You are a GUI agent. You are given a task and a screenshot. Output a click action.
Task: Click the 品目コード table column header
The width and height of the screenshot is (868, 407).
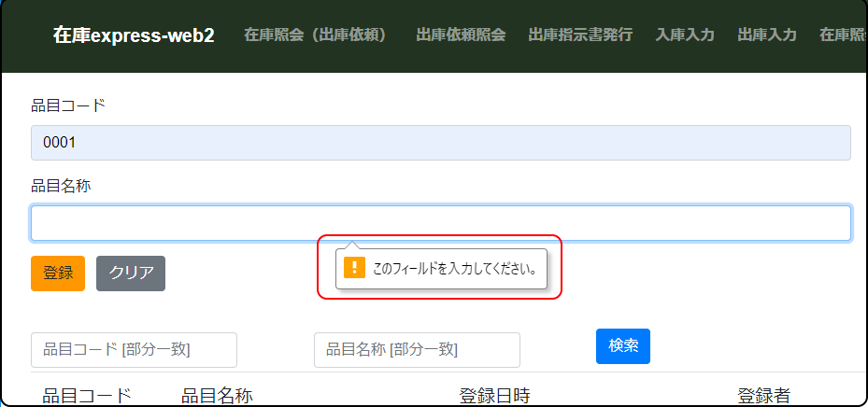coord(87,396)
